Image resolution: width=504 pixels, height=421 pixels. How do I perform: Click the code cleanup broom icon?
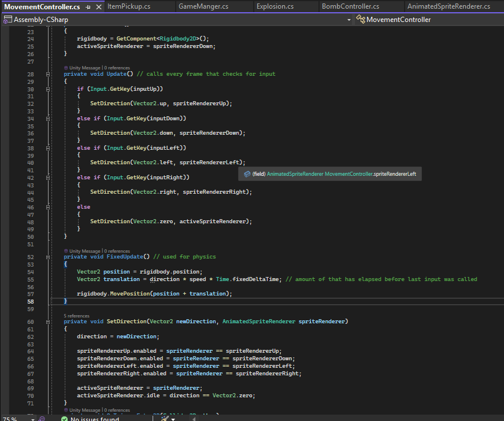tap(165, 418)
